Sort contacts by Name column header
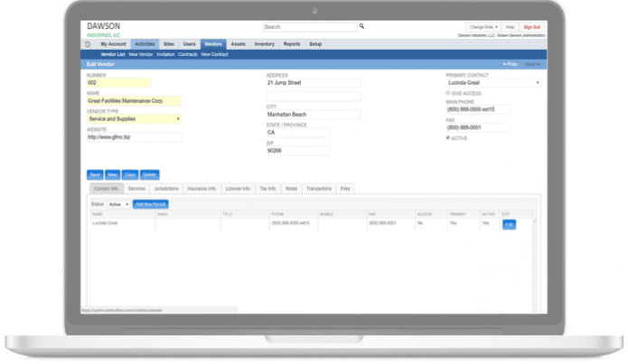 pos(98,214)
